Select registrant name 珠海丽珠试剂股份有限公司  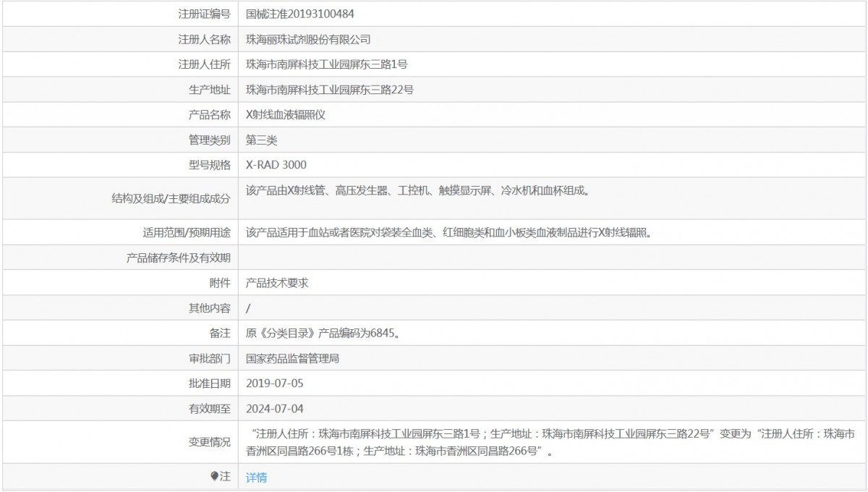308,39
